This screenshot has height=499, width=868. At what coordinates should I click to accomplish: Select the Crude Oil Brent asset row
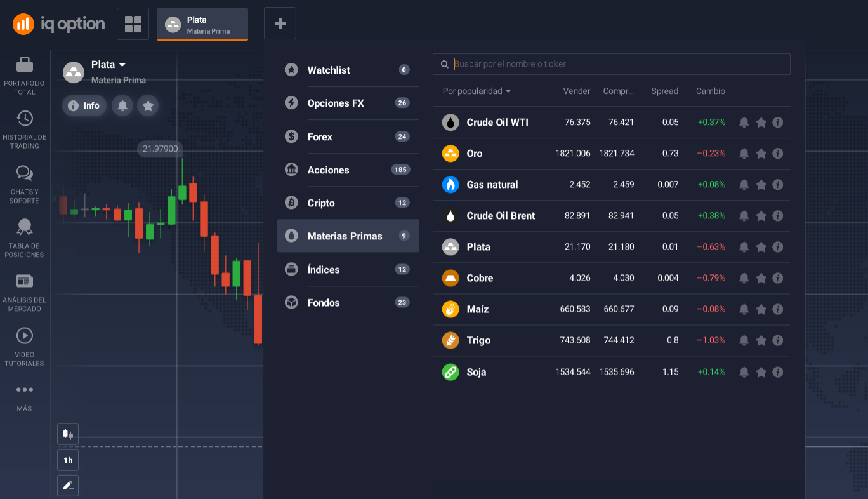[x=612, y=216]
